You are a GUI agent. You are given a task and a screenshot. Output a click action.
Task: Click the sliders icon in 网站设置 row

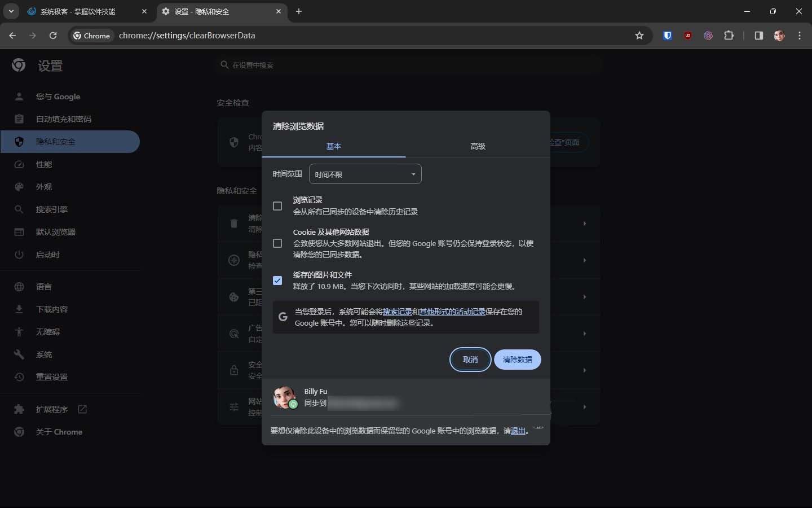click(x=234, y=407)
